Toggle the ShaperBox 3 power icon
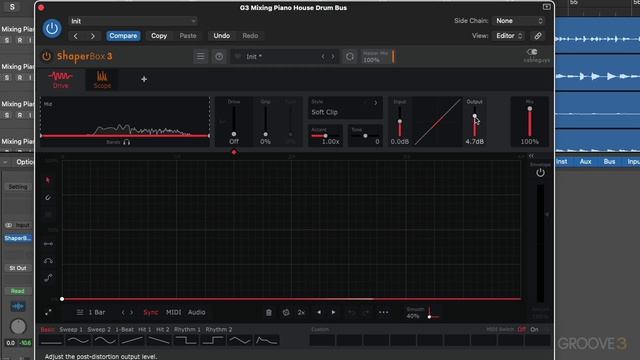 (47, 56)
